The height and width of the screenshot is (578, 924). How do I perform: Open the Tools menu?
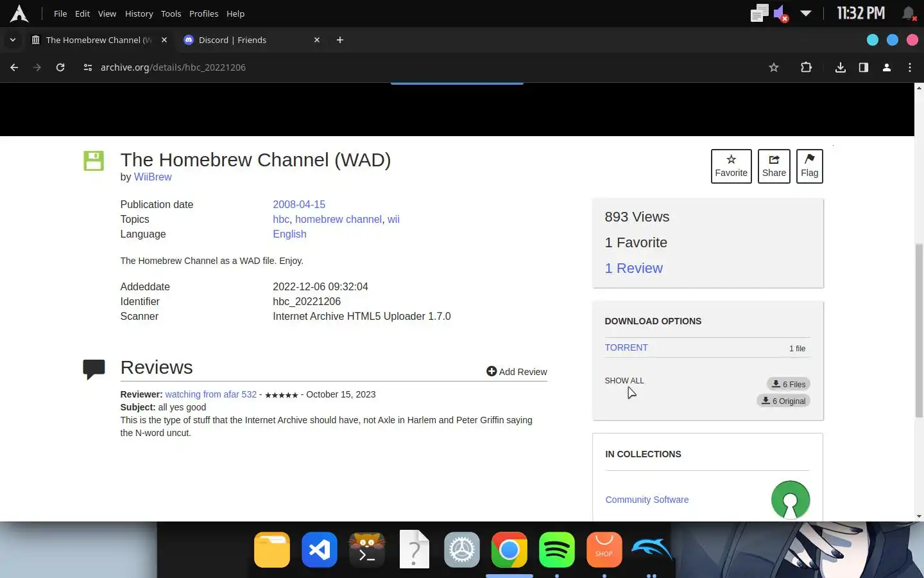(171, 13)
